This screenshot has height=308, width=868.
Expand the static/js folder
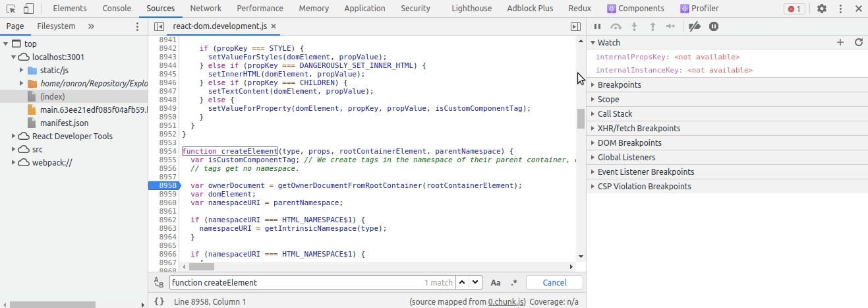22,70
